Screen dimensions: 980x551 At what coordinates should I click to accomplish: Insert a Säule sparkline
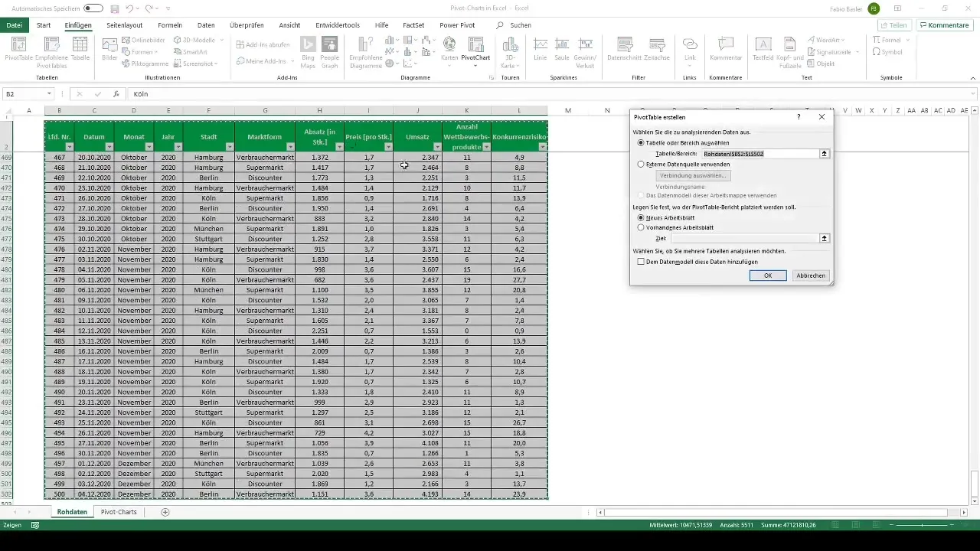tap(562, 49)
